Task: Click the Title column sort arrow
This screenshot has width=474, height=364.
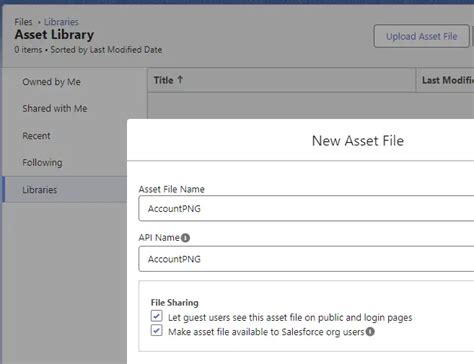Action: click(x=180, y=80)
